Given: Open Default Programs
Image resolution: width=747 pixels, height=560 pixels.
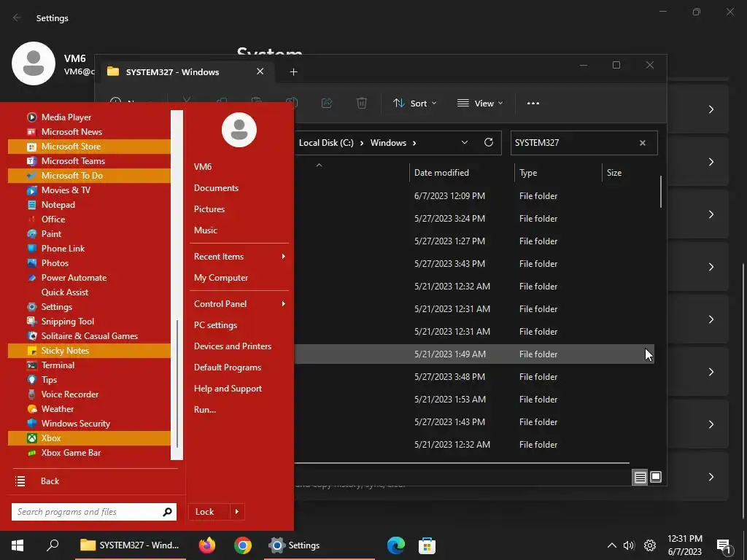Looking at the screenshot, I should (228, 367).
